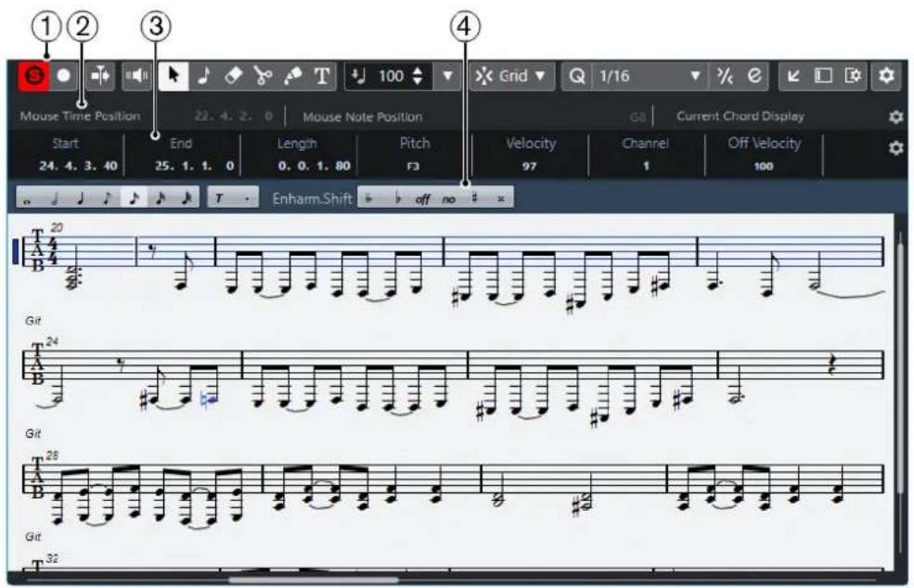The width and height of the screenshot is (914, 588).
Task: Edit the Length value 0. 0. 1. 80
Action: point(315,166)
